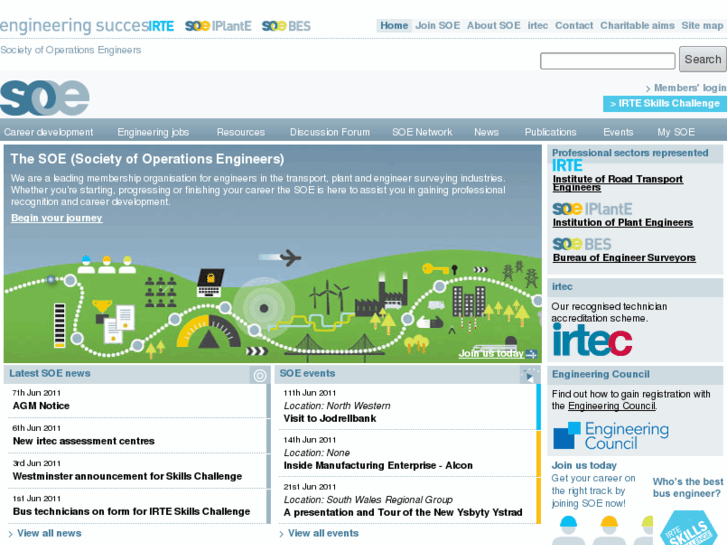Open Publications menu item

coord(550,132)
